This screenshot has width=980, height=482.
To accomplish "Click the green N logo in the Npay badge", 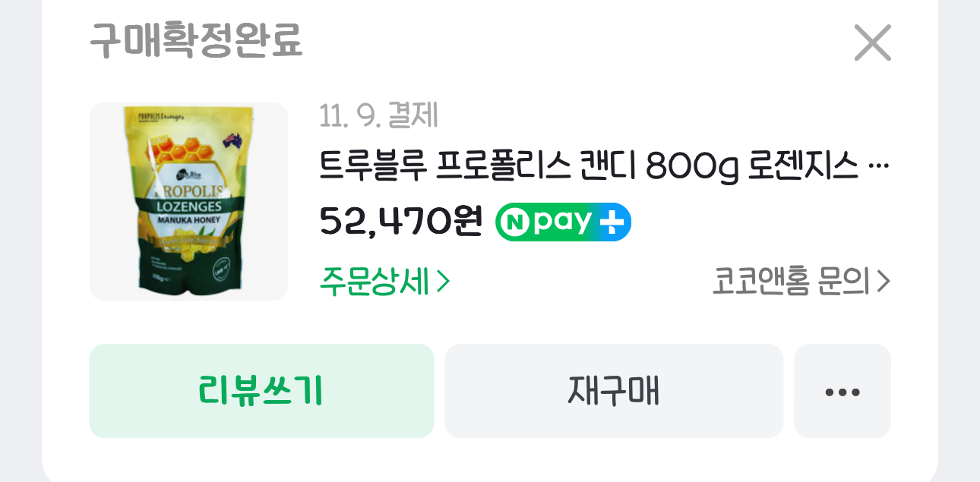I will 514,222.
